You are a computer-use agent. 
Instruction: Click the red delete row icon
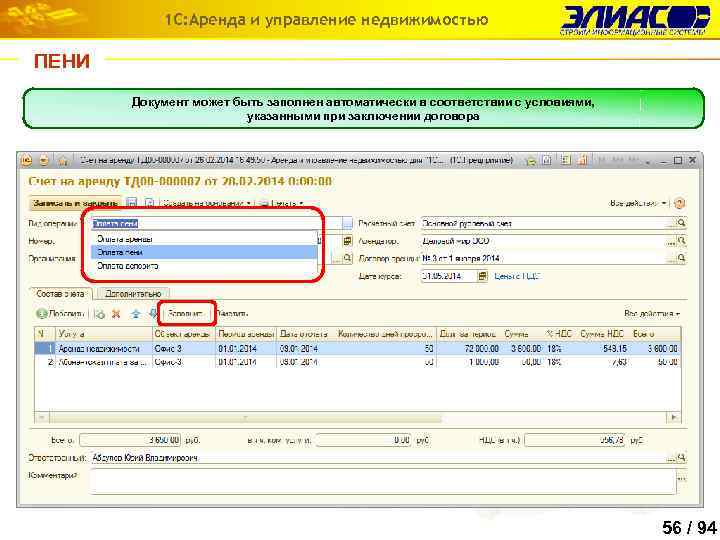[x=117, y=314]
